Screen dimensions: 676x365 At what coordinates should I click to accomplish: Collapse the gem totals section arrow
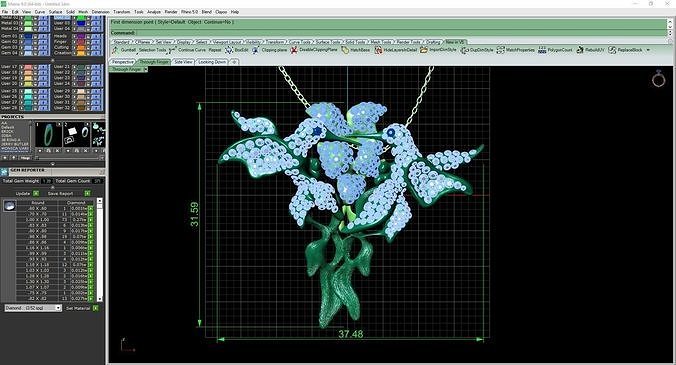(x=53, y=187)
